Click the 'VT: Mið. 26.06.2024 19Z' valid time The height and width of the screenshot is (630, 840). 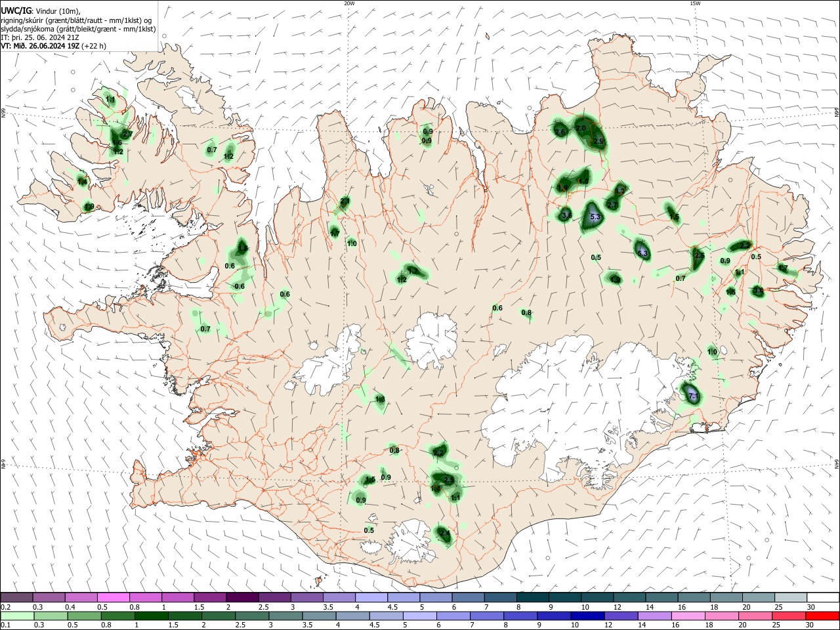(x=41, y=46)
